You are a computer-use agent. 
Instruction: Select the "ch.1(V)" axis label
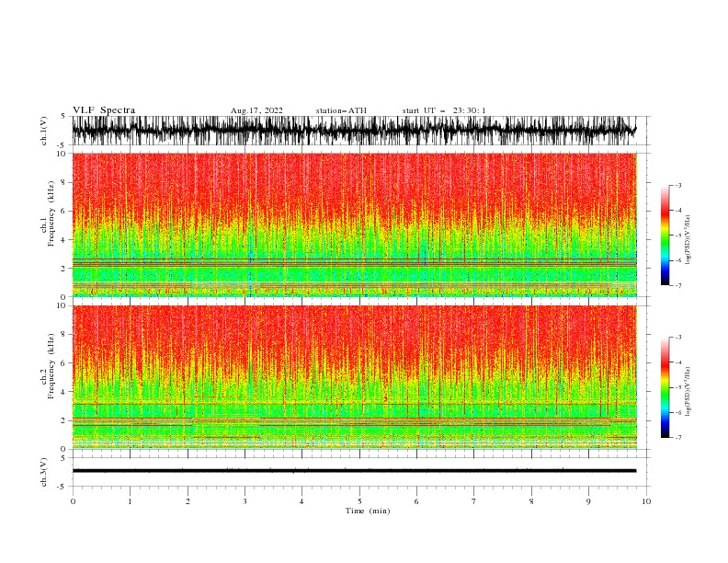[44, 131]
